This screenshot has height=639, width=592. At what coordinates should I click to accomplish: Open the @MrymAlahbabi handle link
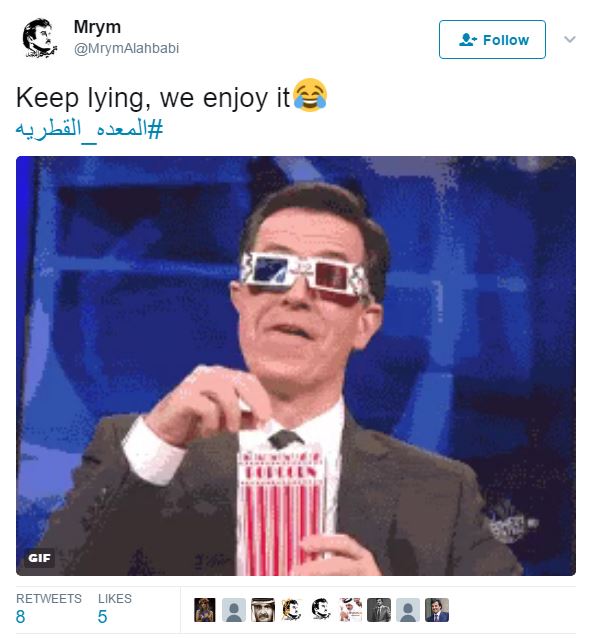[x=126, y=48]
